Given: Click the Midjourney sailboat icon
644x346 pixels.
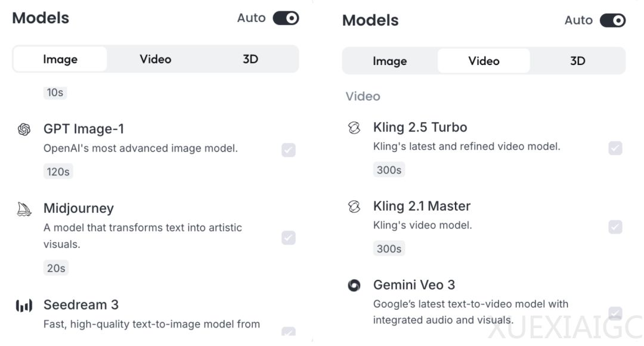Looking at the screenshot, I should coord(24,209).
